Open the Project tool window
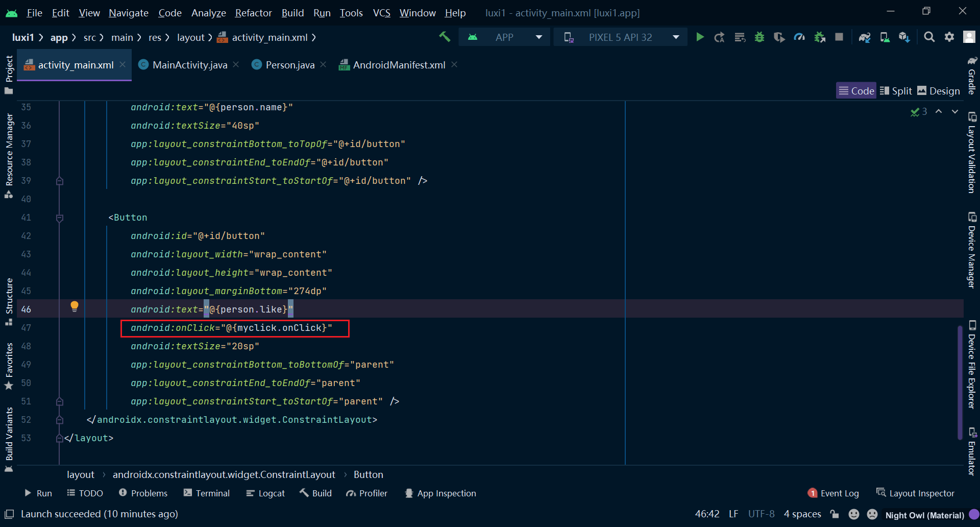 (9, 75)
